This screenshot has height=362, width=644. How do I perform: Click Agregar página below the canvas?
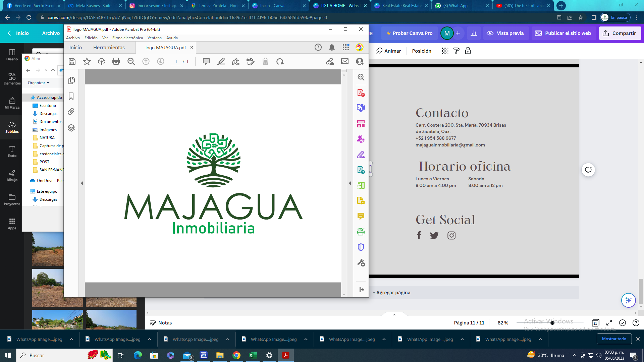click(392, 293)
